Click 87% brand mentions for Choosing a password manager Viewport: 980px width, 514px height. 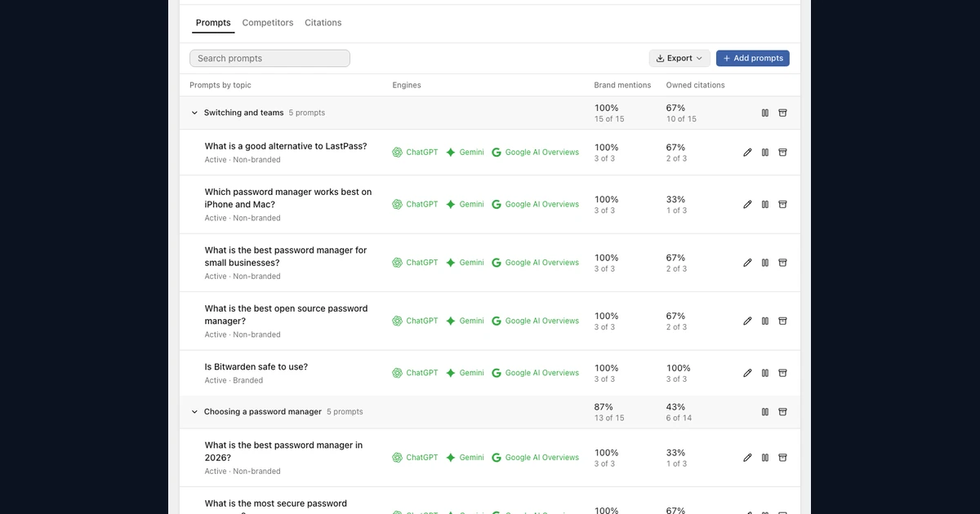604,407
